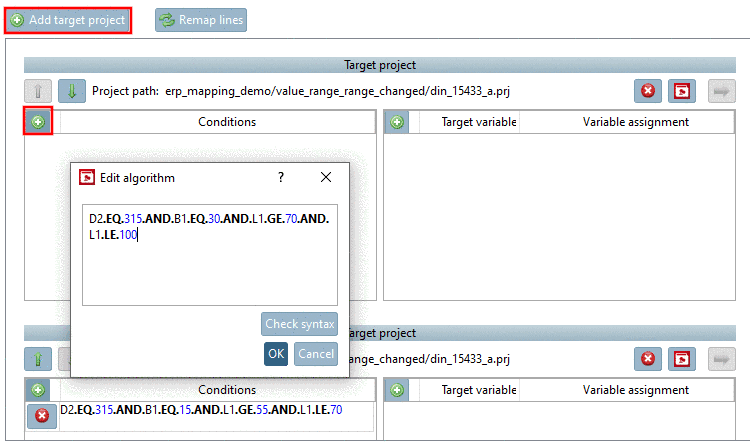Viewport: 750px width, 446px height.
Task: Open help in Edit algorithm dialog
Action: [x=281, y=178]
